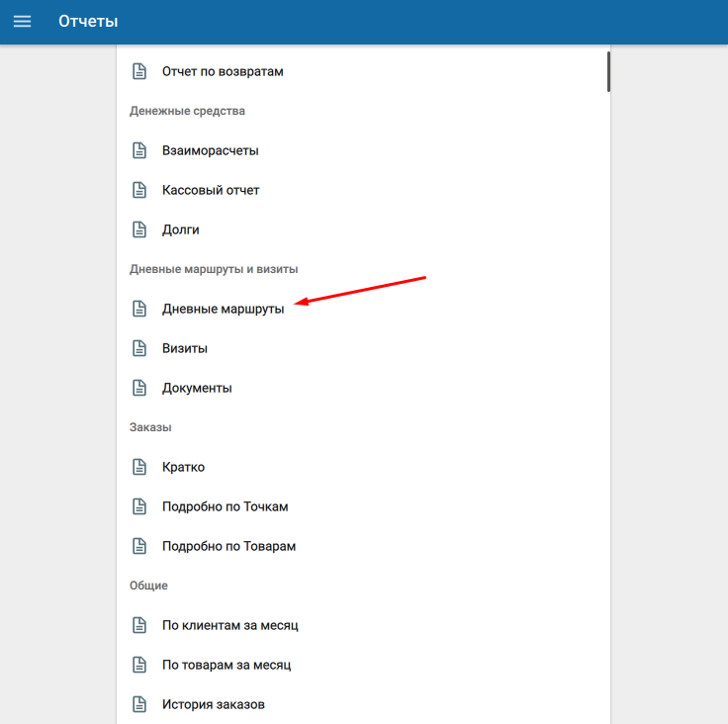
Task: Open the Дневные маршруты report
Action: (x=223, y=309)
